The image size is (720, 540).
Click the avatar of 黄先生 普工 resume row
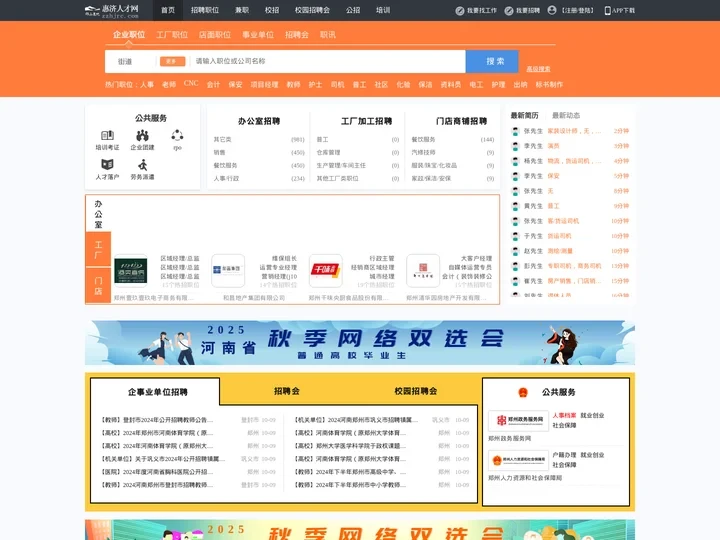[x=516, y=206]
